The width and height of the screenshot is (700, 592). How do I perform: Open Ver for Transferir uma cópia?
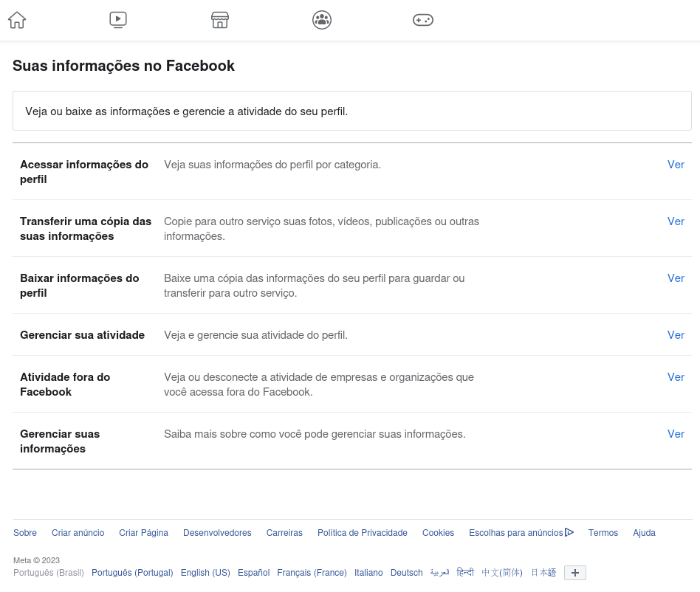[676, 221]
